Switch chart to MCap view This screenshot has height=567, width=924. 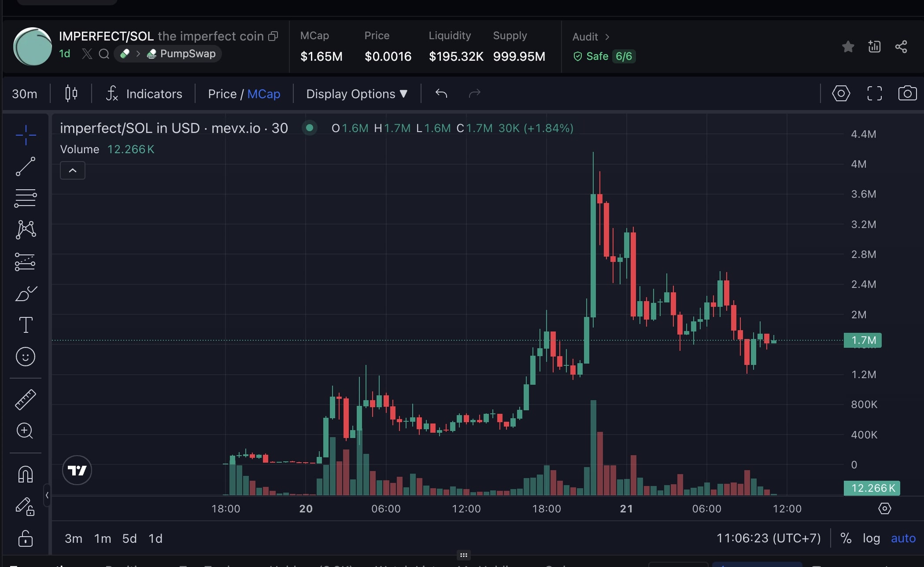tap(264, 94)
